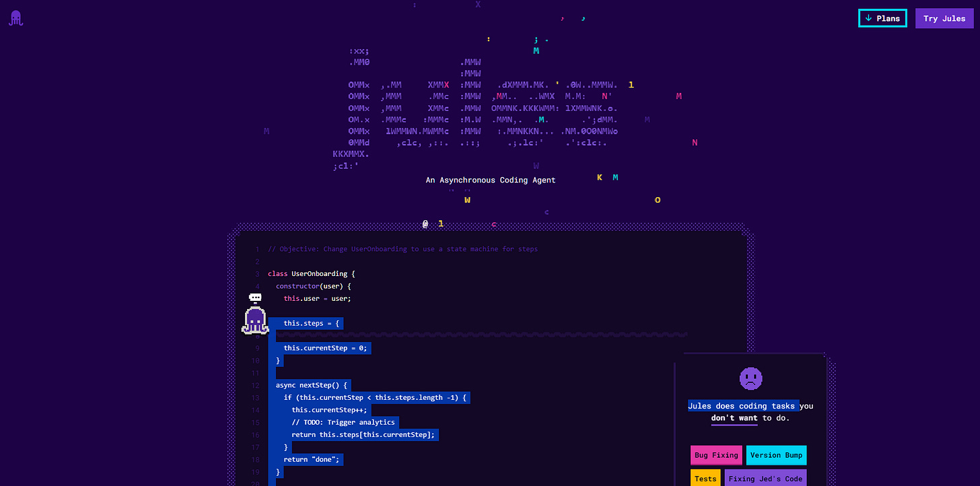This screenshot has width=980, height=486.
Task: Click the Try Jules button
Action: click(x=944, y=18)
